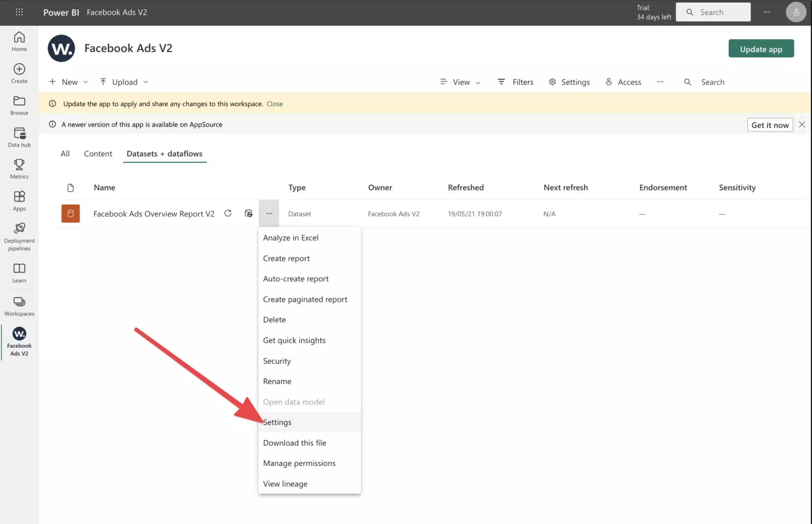Choose Analyze in Excel
812x524 pixels.
click(310, 238)
